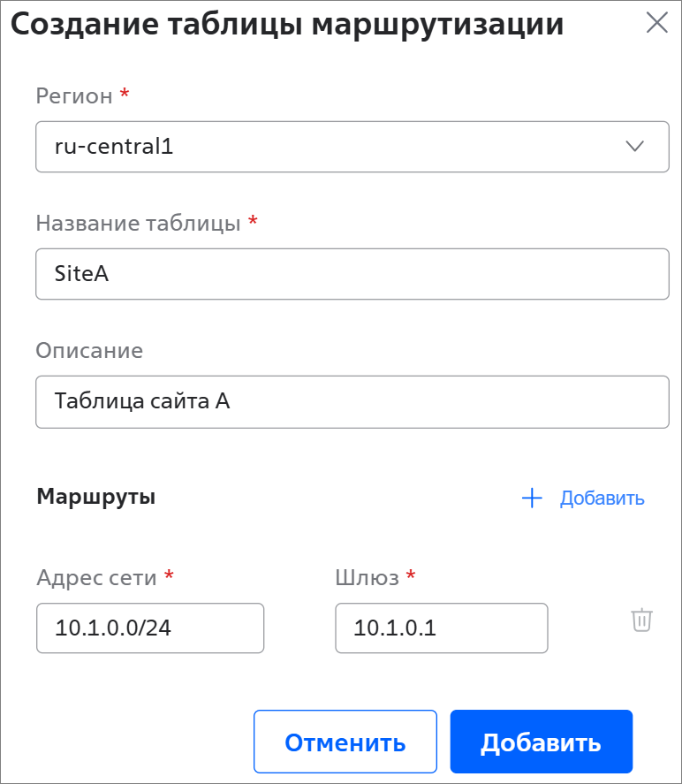Click the Регион field label
Image resolution: width=682 pixels, height=784 pixels.
tap(74, 95)
